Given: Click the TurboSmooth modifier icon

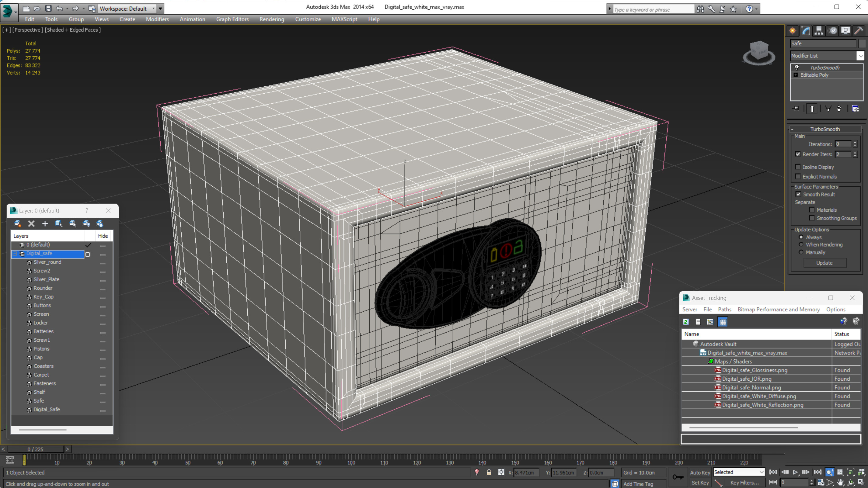Looking at the screenshot, I should click(797, 67).
